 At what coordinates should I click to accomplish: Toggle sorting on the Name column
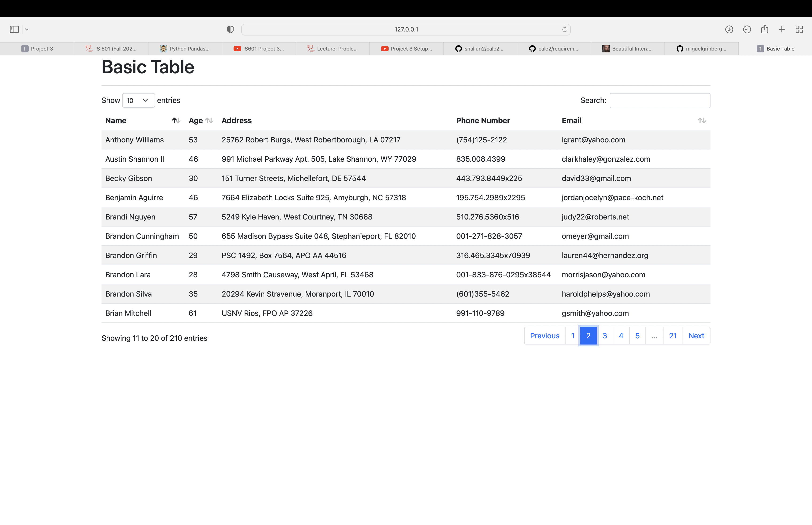point(176,120)
